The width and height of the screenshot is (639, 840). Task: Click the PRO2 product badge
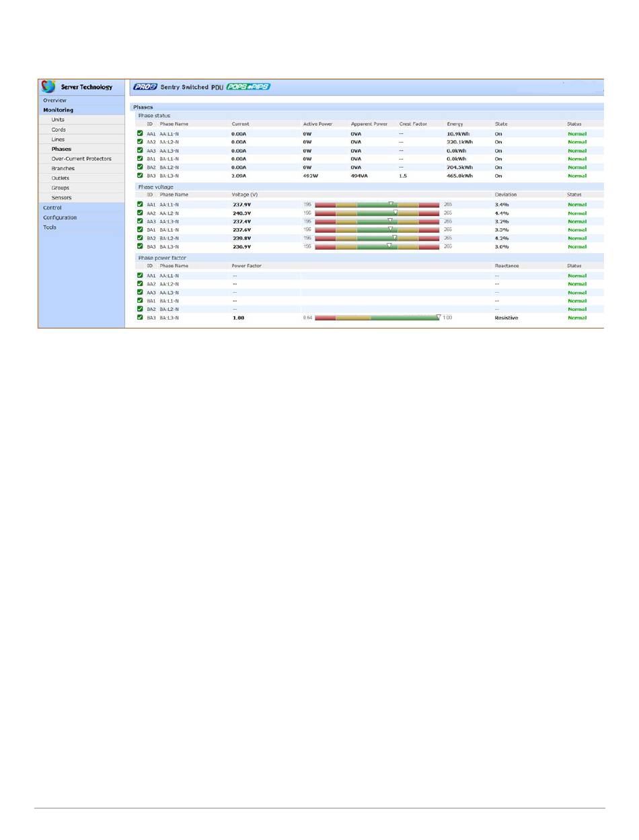tap(145, 87)
